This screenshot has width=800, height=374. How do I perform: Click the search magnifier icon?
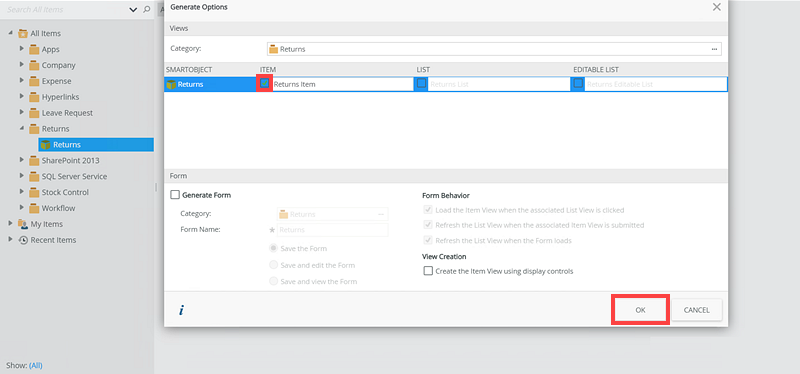click(147, 9)
